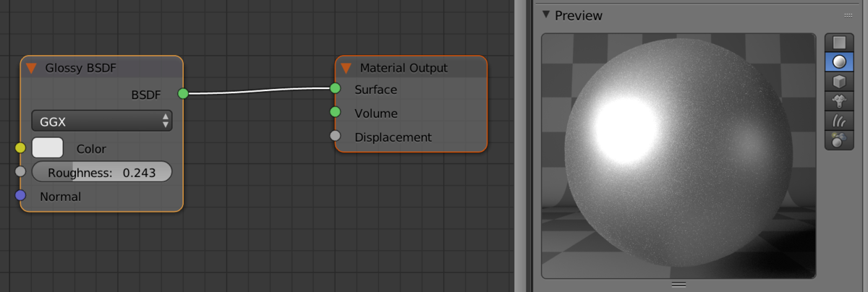This screenshot has width=868, height=292.
Task: Collapse the Glossy BSDF node
Action: click(31, 69)
